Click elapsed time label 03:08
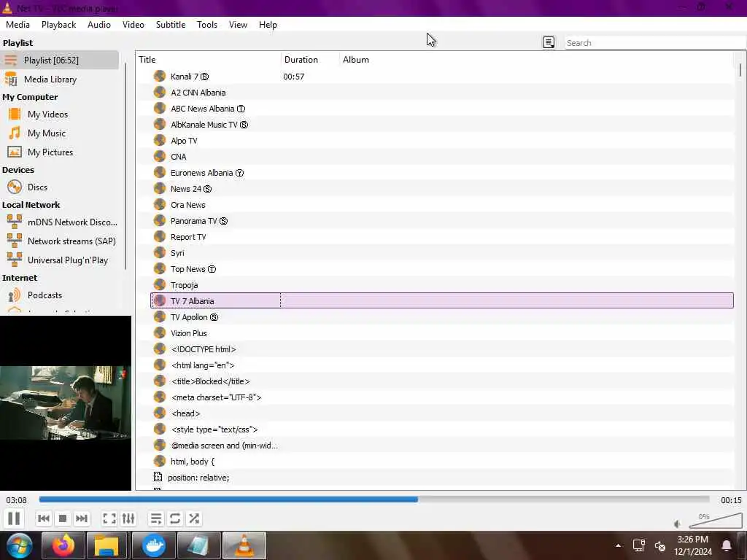Viewport: 747px width, 560px height. [x=16, y=500]
